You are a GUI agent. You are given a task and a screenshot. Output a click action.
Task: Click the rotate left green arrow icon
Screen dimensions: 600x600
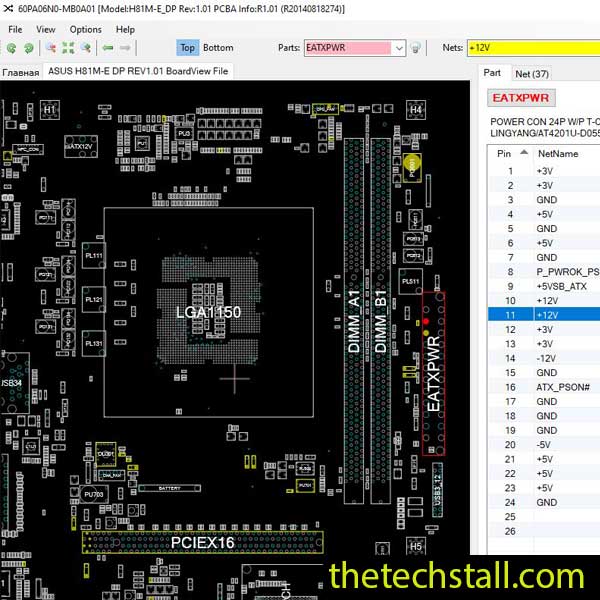coord(11,48)
